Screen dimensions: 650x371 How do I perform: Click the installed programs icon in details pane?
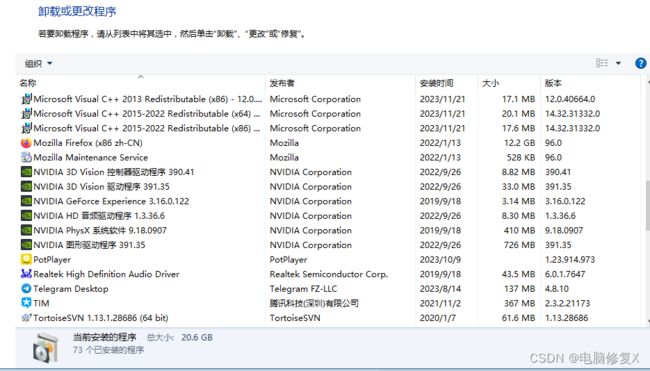coord(46,347)
